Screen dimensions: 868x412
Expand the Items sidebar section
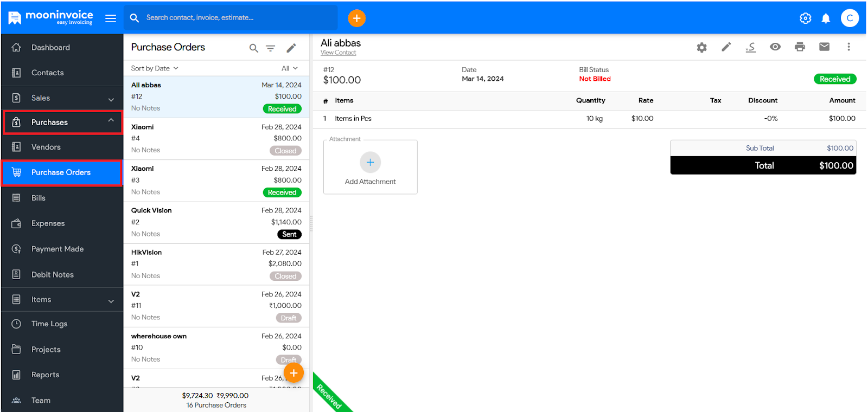coord(62,299)
